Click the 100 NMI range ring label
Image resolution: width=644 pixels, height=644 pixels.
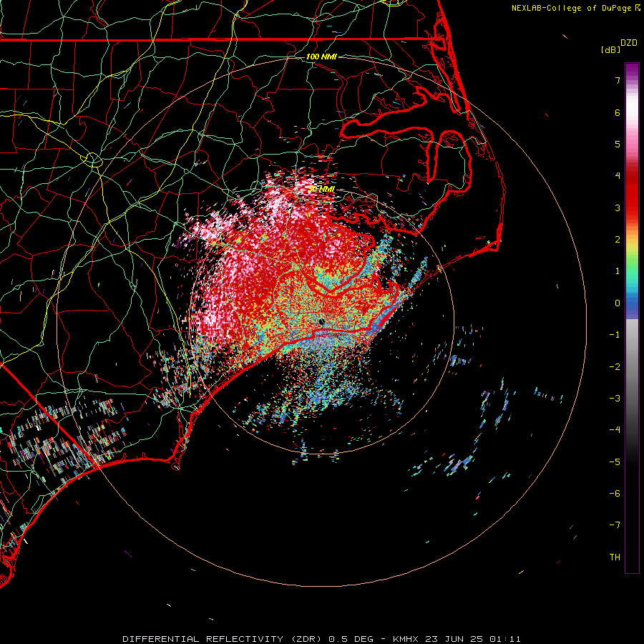(321, 57)
